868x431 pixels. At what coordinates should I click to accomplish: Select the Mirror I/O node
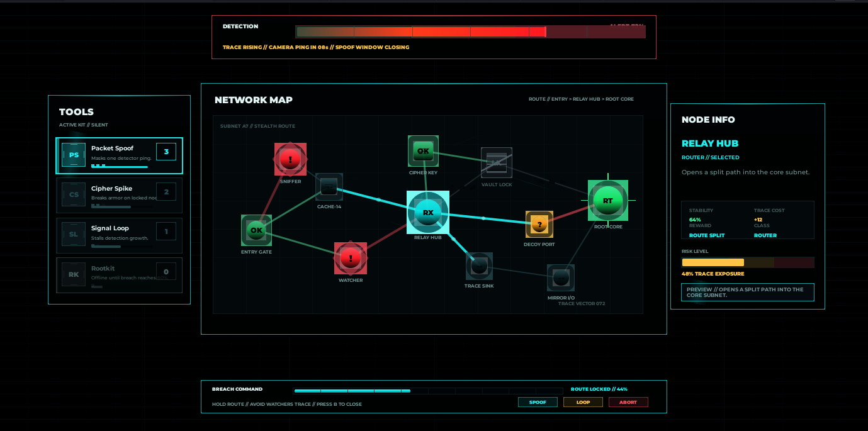tap(561, 278)
